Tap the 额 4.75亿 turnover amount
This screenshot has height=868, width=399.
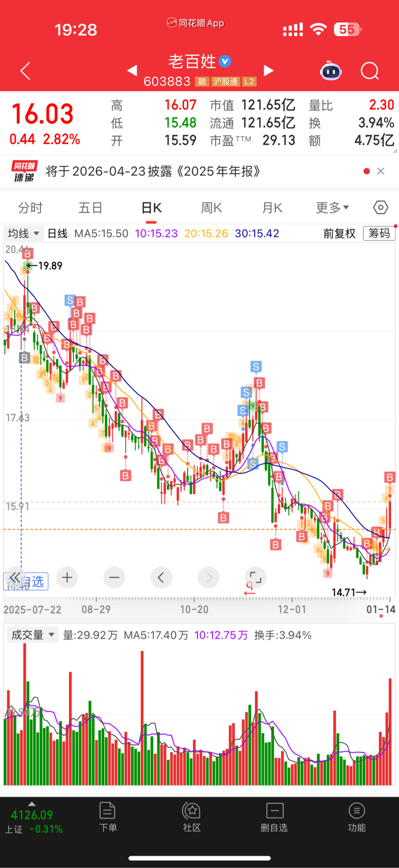coord(351,140)
